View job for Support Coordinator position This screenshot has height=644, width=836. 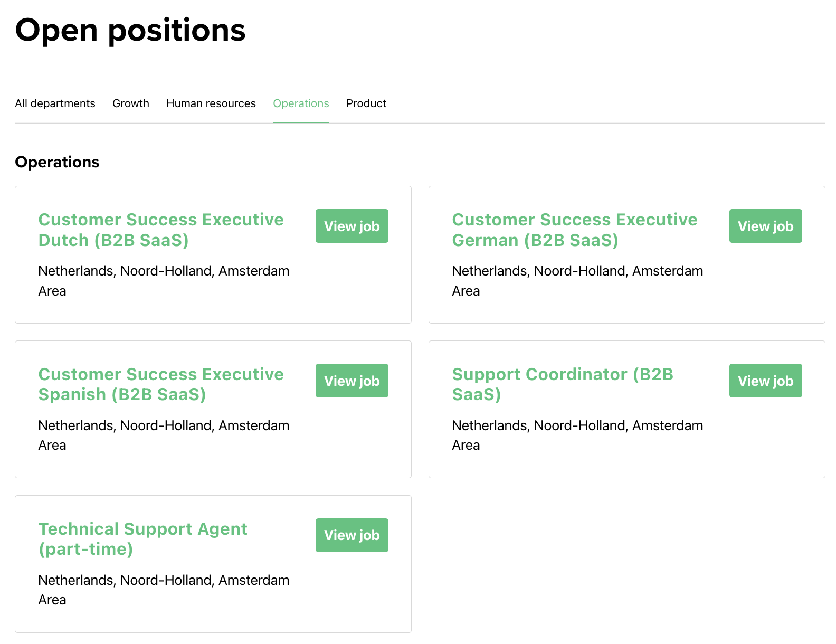[765, 381]
